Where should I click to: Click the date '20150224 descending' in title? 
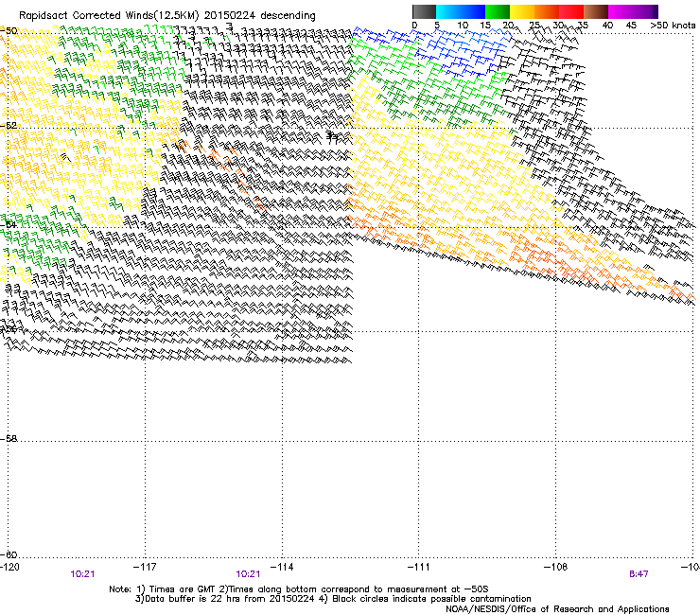[x=260, y=16]
